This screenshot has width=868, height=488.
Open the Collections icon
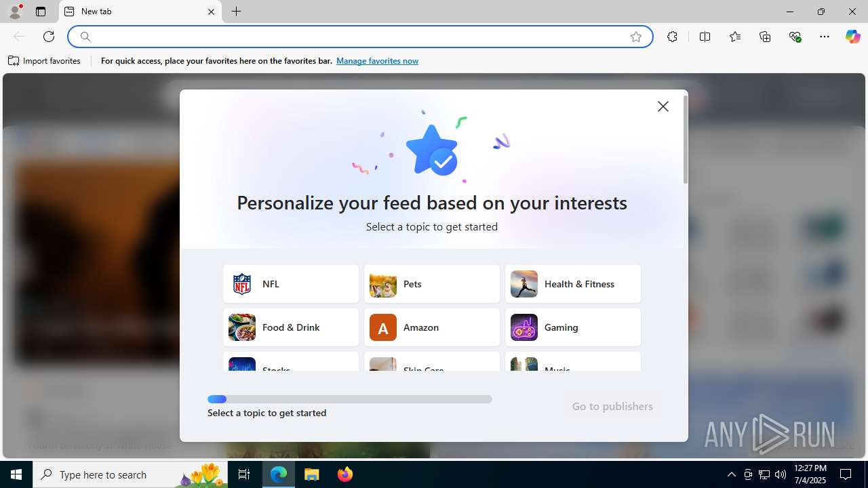pos(765,37)
